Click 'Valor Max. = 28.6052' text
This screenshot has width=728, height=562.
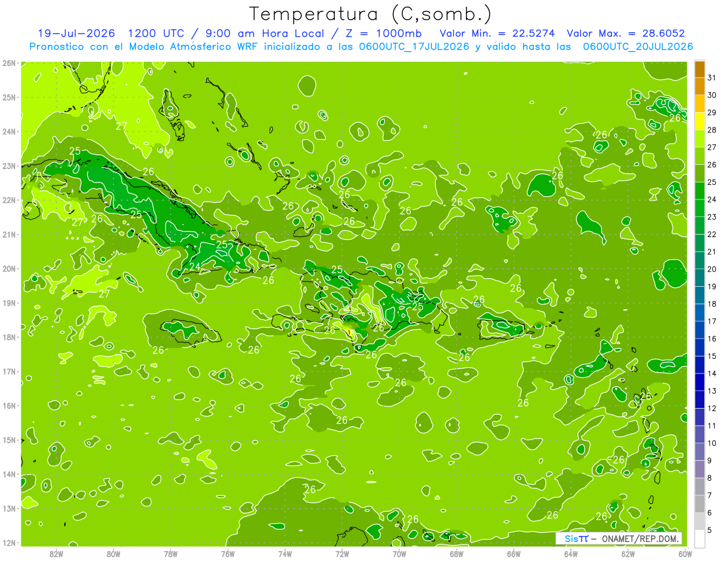click(626, 33)
